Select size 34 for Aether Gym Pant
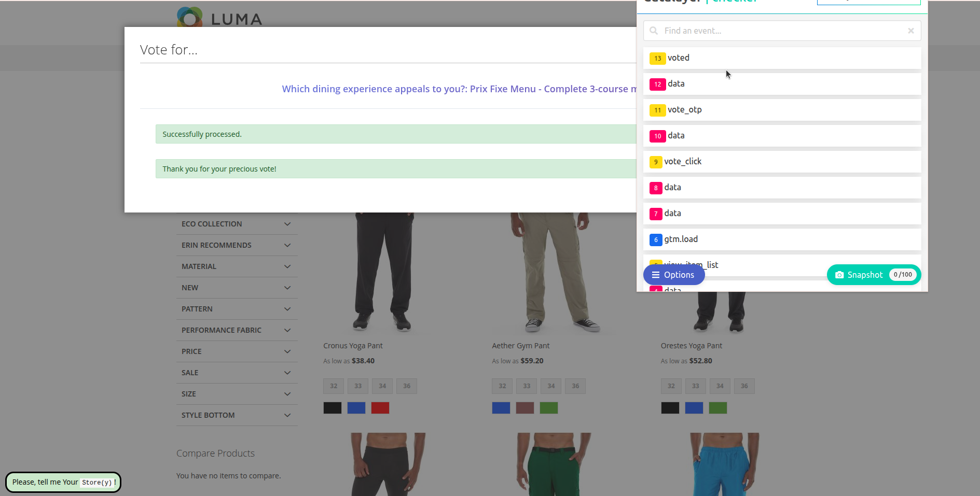The width and height of the screenshot is (980, 496). [x=551, y=386]
